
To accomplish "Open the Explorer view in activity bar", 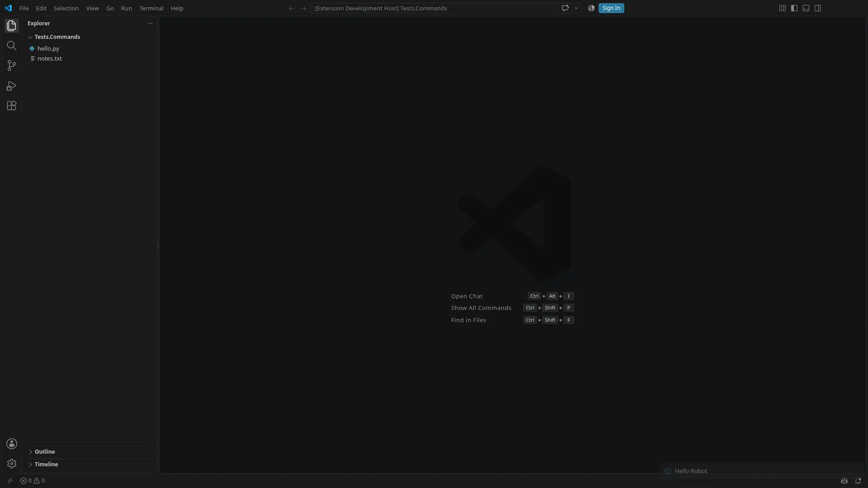I will click(11, 26).
